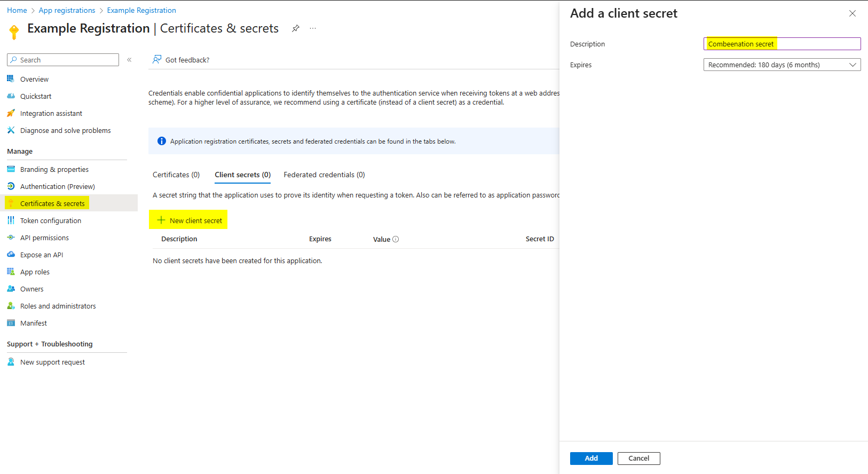This screenshot has height=474, width=868.
Task: Switch to the Certificates (0) tab
Action: 176,175
